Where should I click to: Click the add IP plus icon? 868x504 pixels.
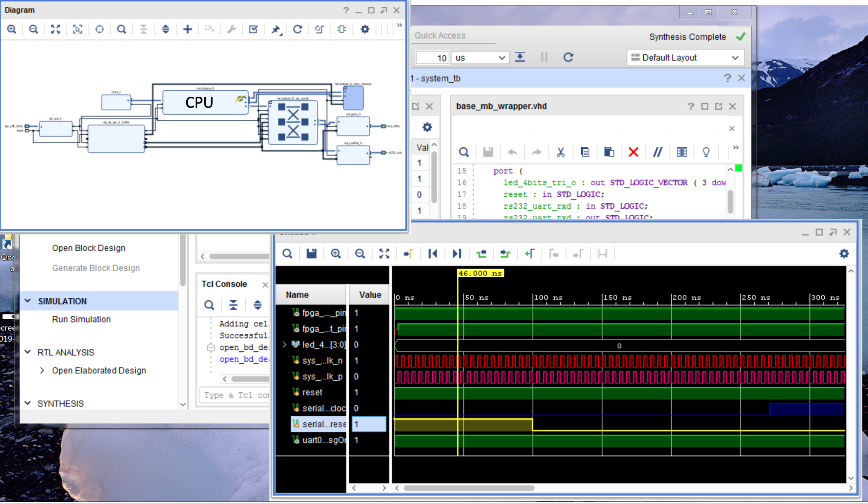pyautogui.click(x=187, y=29)
